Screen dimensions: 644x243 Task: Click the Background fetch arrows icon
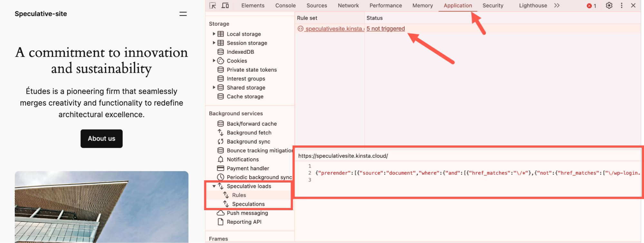coord(221,133)
